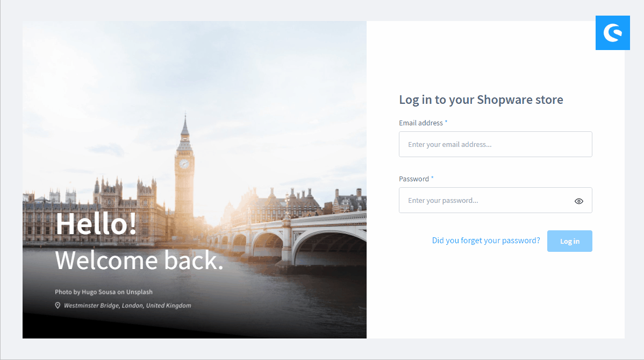Focus the Email address input field

495,144
